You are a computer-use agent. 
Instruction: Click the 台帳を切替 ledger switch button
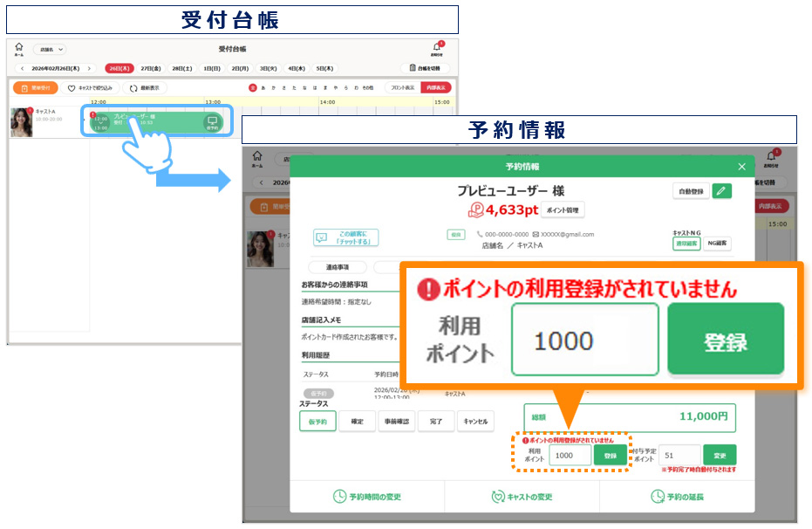[x=425, y=68]
